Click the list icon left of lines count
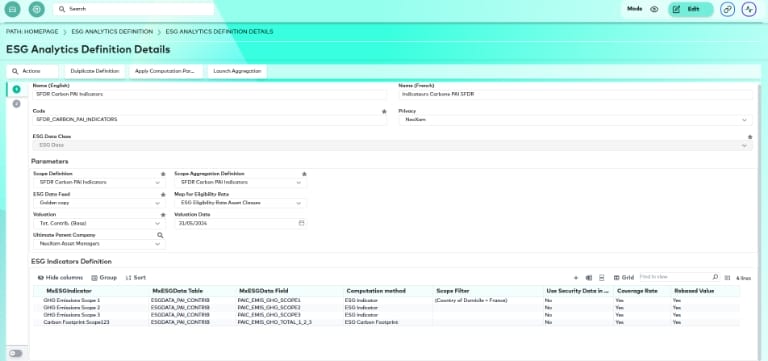This screenshot has width=768, height=361. 727,278
